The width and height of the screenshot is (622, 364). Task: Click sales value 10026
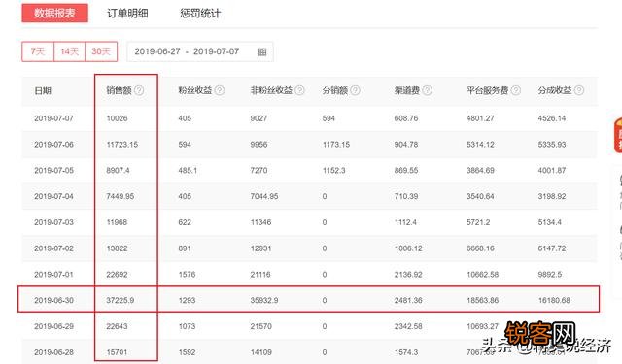(117, 118)
